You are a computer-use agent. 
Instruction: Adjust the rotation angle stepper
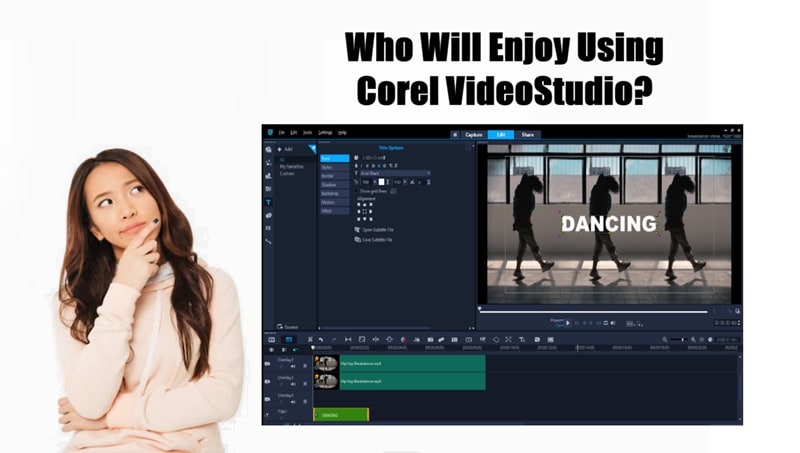(428, 182)
